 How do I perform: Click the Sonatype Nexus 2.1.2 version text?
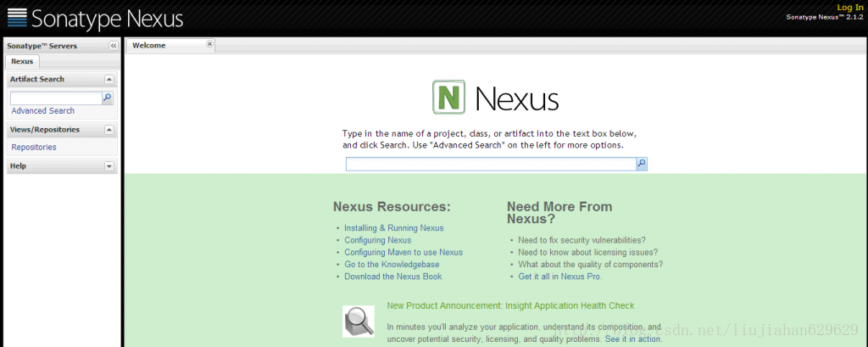coord(825,17)
